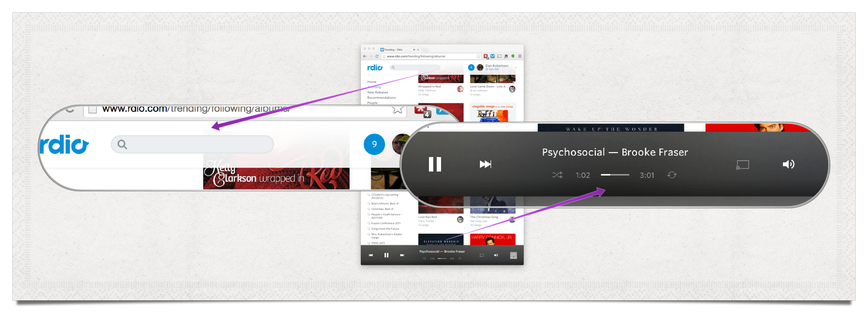The width and height of the screenshot is (868, 313).
Task: Pause playback in the enlarged player callout
Action: (x=435, y=164)
